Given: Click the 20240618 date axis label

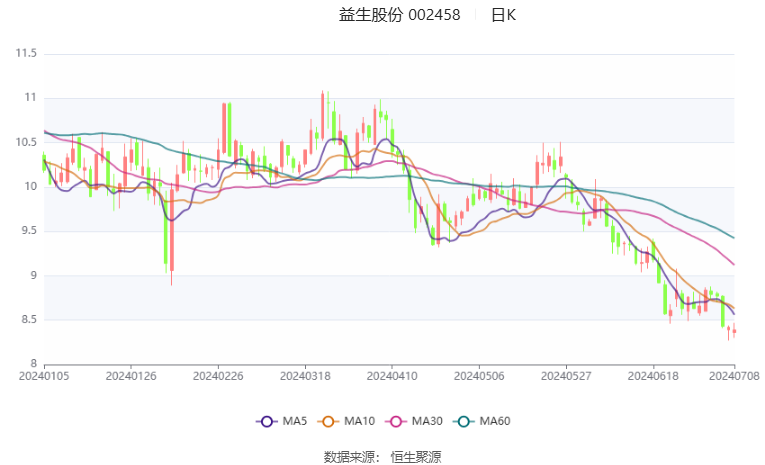Looking at the screenshot, I should (653, 376).
